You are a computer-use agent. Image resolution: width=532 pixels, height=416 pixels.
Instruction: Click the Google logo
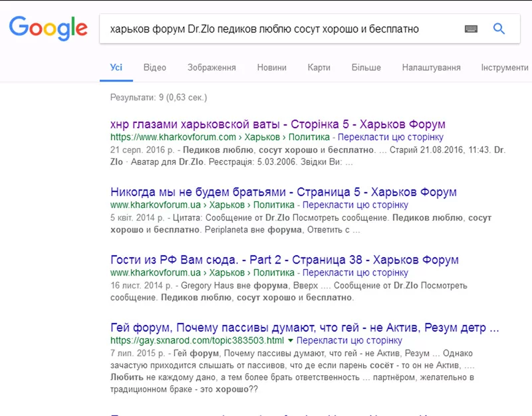[x=48, y=28]
